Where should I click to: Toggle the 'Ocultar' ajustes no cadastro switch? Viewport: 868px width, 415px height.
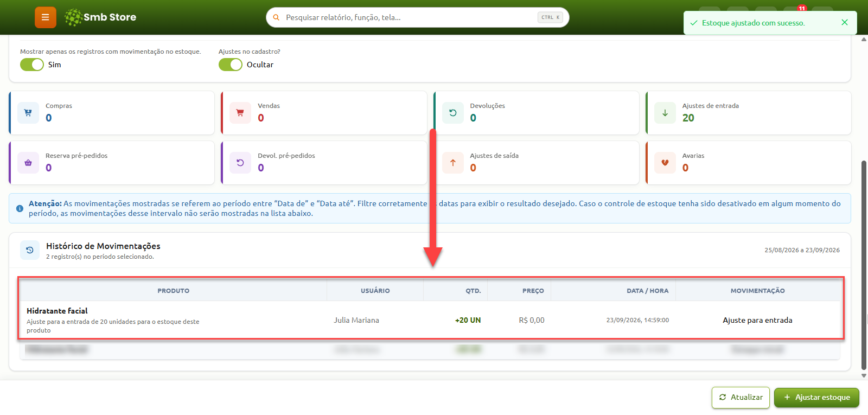pos(231,65)
